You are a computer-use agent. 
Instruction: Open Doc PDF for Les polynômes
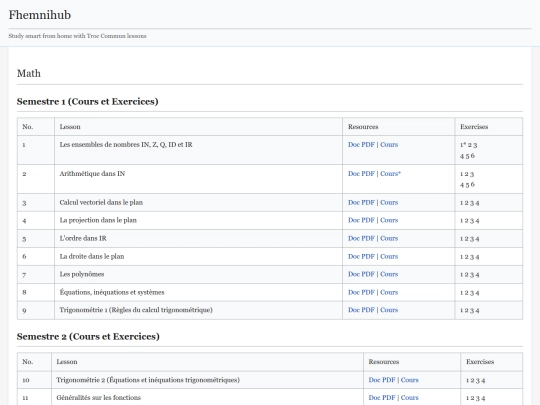[361, 274]
